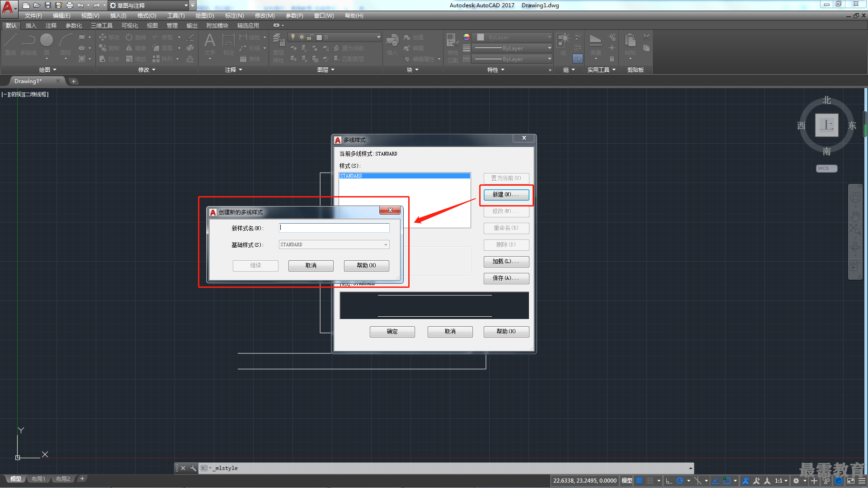Image resolution: width=868 pixels, height=488 pixels.
Task: Toggle annotation visibility icon in status bar
Action: [746, 481]
